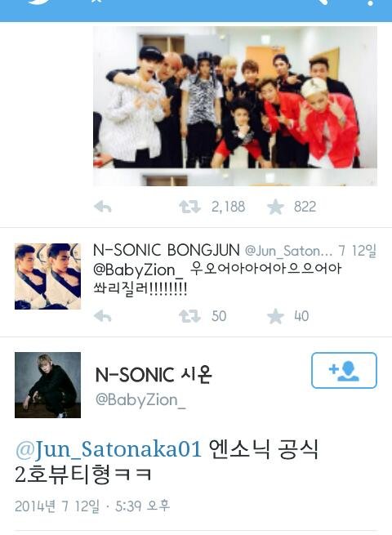Follow N-SONIC 시온 with the add-user button

[344, 370]
